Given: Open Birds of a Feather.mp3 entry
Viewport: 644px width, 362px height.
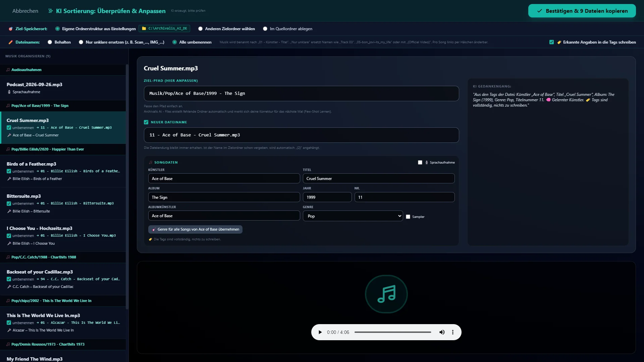Looking at the screenshot, I should pyautogui.click(x=63, y=171).
